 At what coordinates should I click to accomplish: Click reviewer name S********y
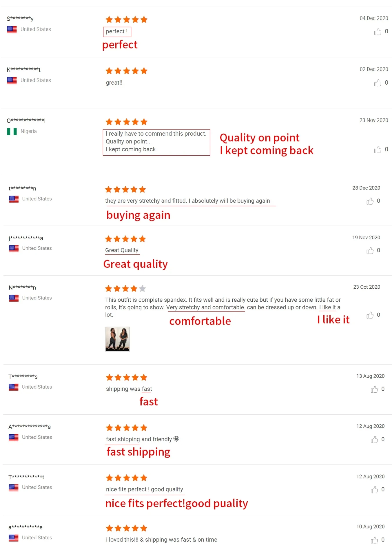click(x=20, y=19)
